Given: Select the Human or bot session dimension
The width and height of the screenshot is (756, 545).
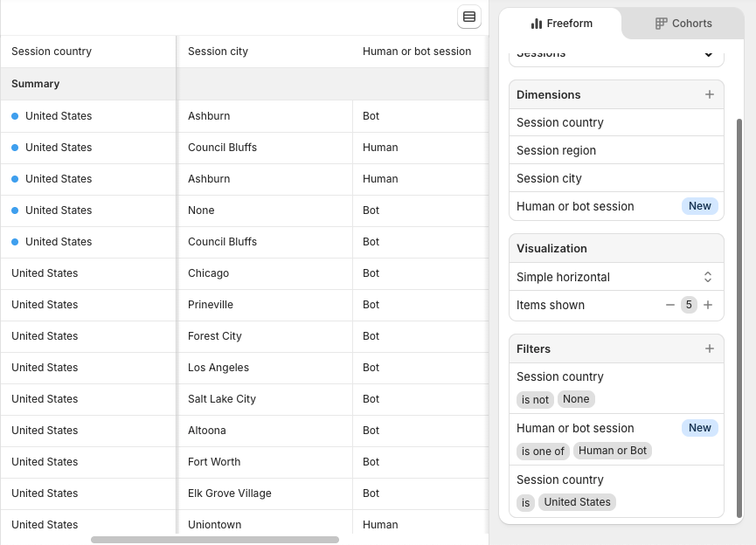Looking at the screenshot, I should click(616, 207).
